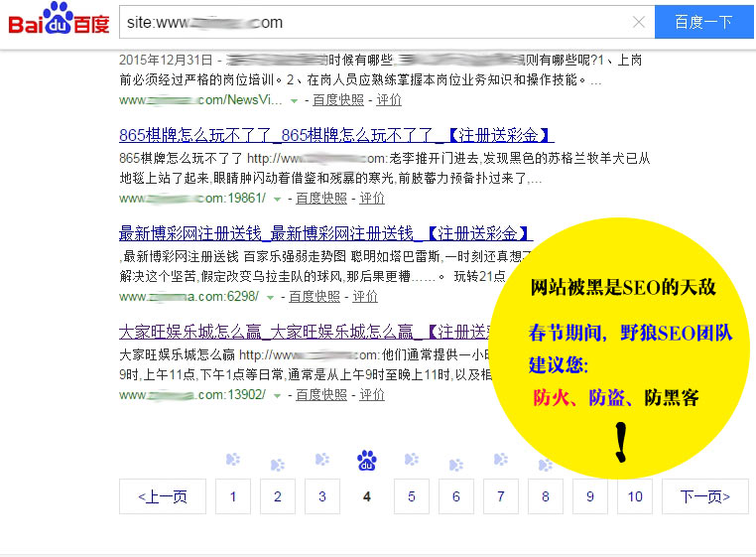Clear the search box with X icon
Image resolution: width=756 pixels, height=557 pixels.
638,22
